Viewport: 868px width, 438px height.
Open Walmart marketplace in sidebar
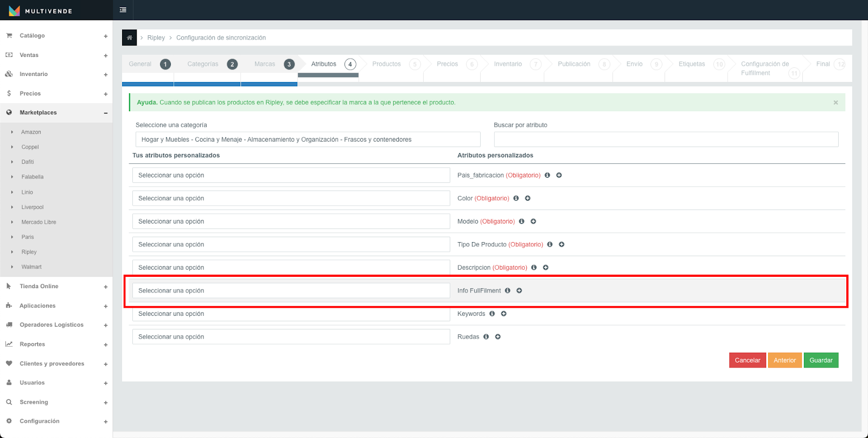click(31, 267)
